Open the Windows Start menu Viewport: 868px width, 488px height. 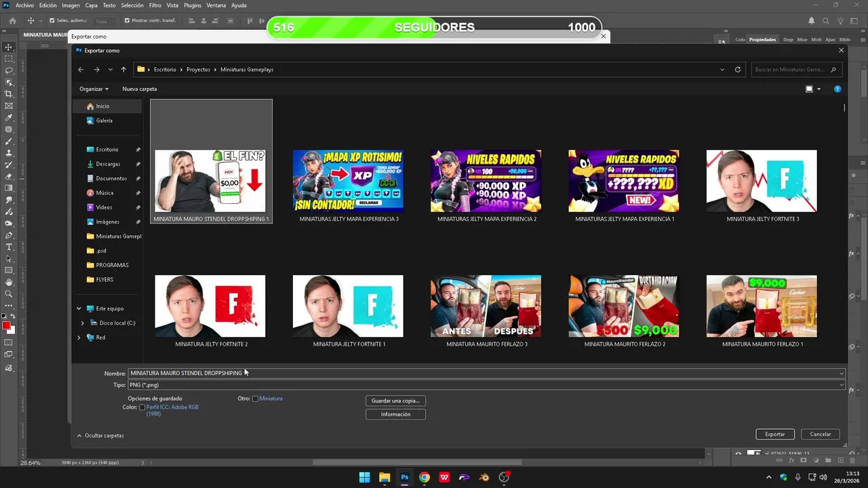(x=365, y=477)
